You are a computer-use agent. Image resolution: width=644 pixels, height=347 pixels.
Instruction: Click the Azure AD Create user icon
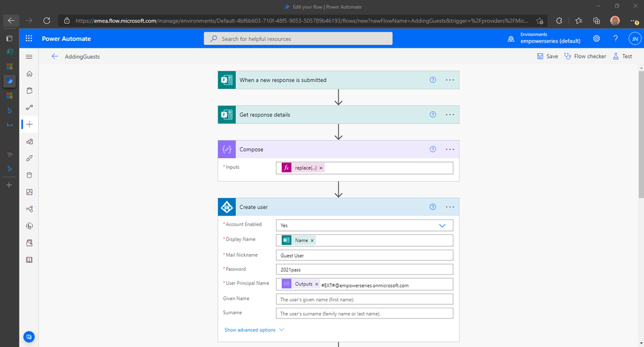[x=227, y=207]
